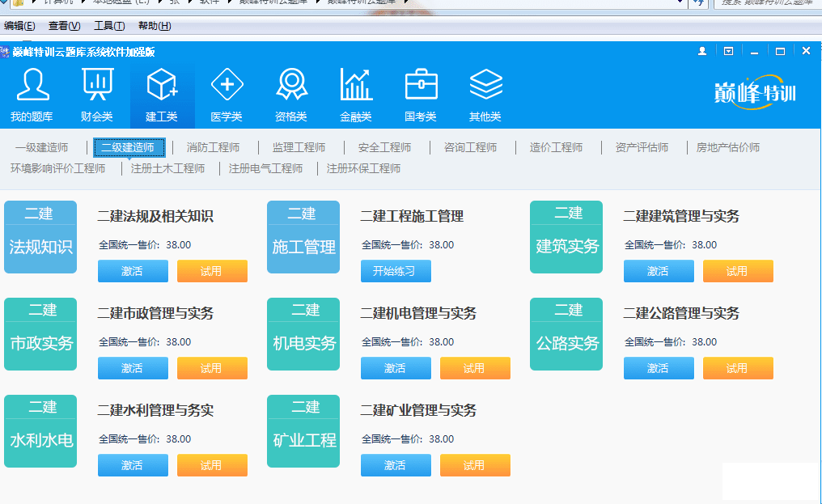The height and width of the screenshot is (504, 822).
Task: Open the 监理工程师 tab
Action: 299,147
